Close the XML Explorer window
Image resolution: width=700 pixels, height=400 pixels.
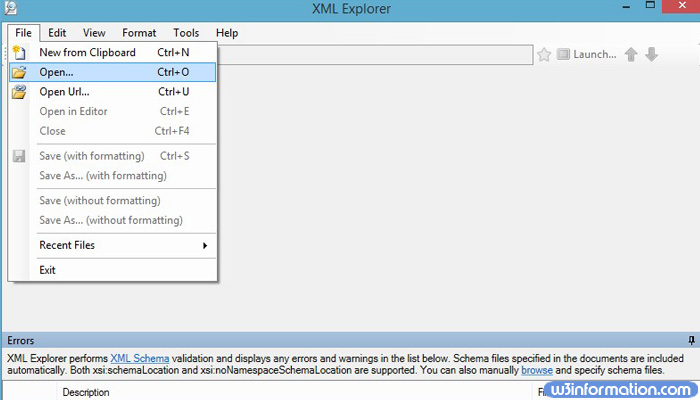tap(682, 6)
